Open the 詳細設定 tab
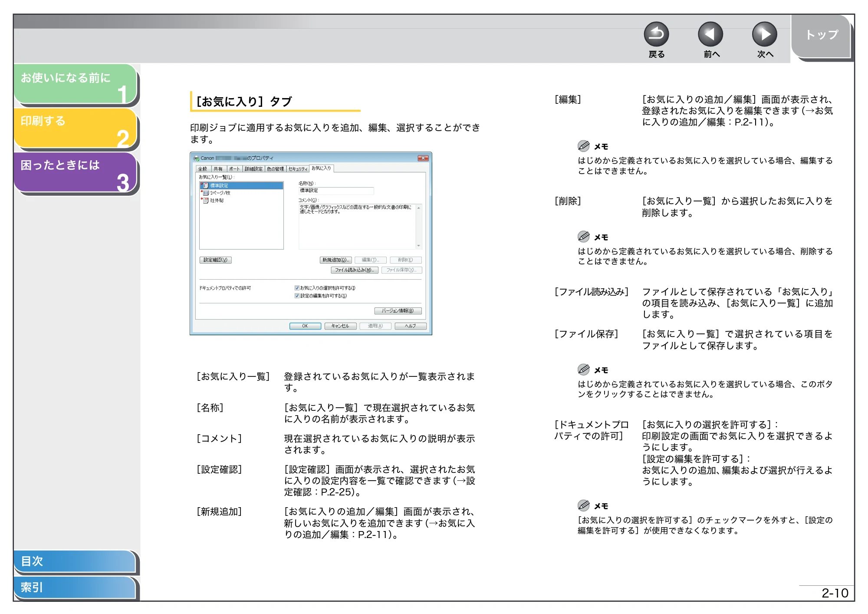 [253, 169]
